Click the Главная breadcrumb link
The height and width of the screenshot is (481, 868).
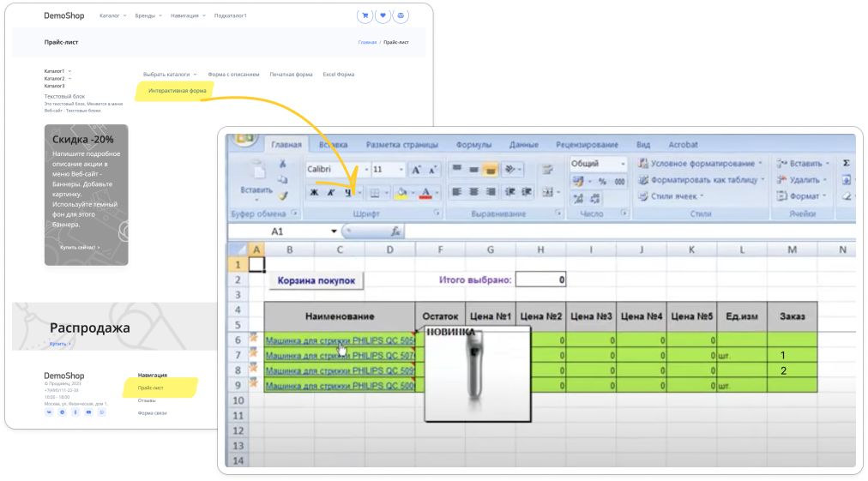click(x=367, y=42)
